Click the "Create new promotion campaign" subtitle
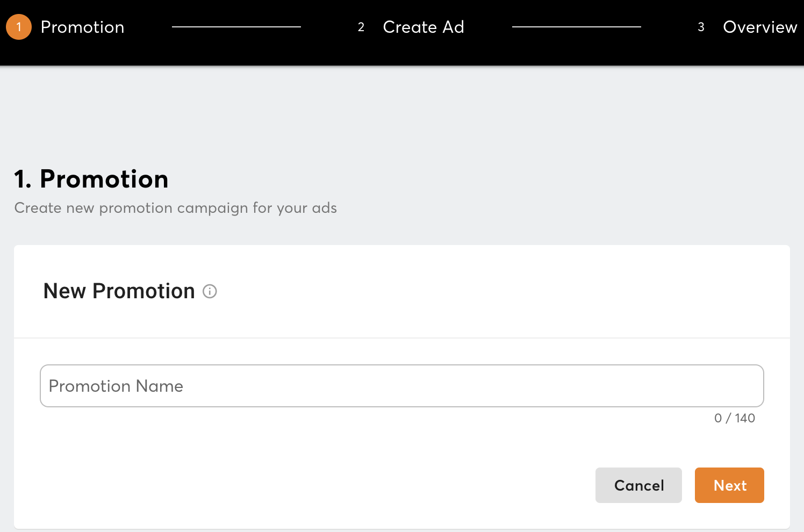804x532 pixels. click(175, 208)
